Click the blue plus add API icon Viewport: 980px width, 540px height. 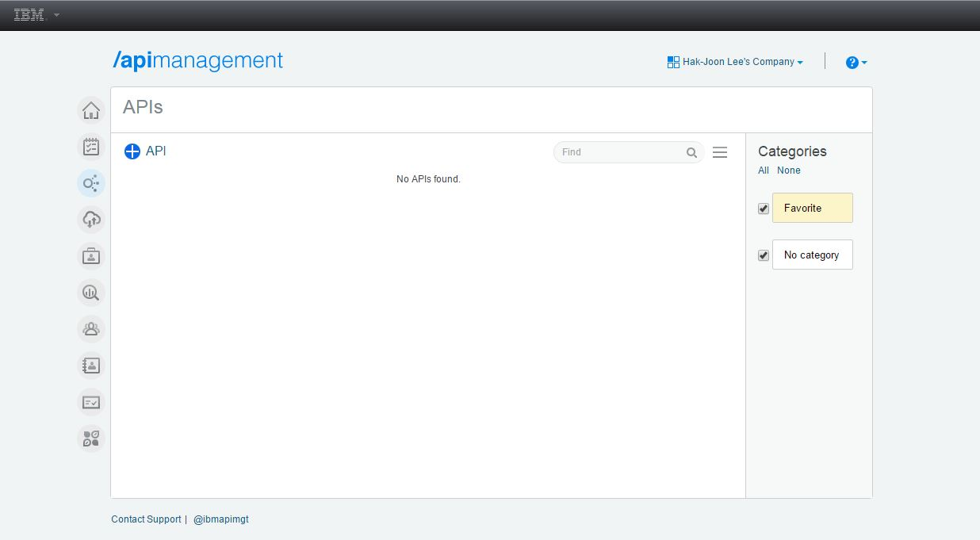(x=132, y=151)
